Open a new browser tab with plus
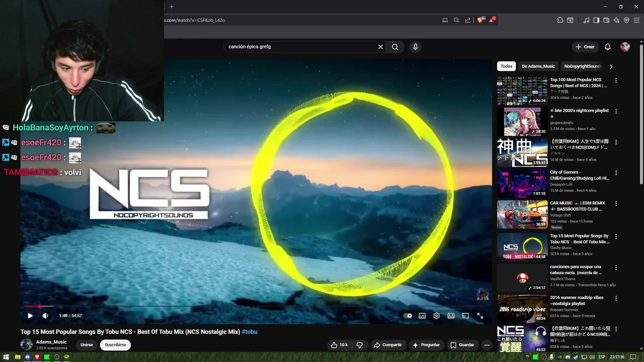Screen dimensions: 644x362 tap(172, 7)
